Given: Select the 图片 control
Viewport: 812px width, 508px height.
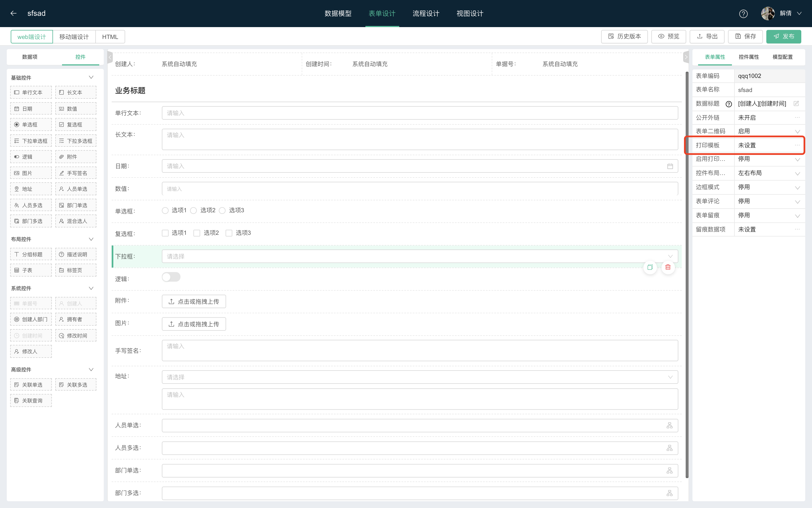Looking at the screenshot, I should (31, 173).
